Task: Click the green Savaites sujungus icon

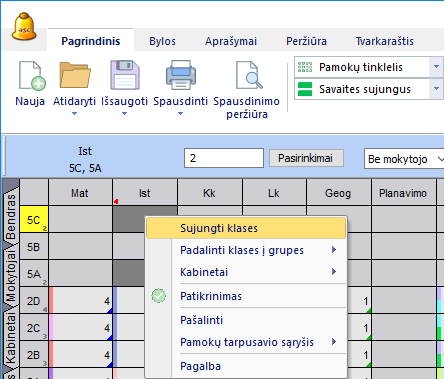Action: (305, 89)
